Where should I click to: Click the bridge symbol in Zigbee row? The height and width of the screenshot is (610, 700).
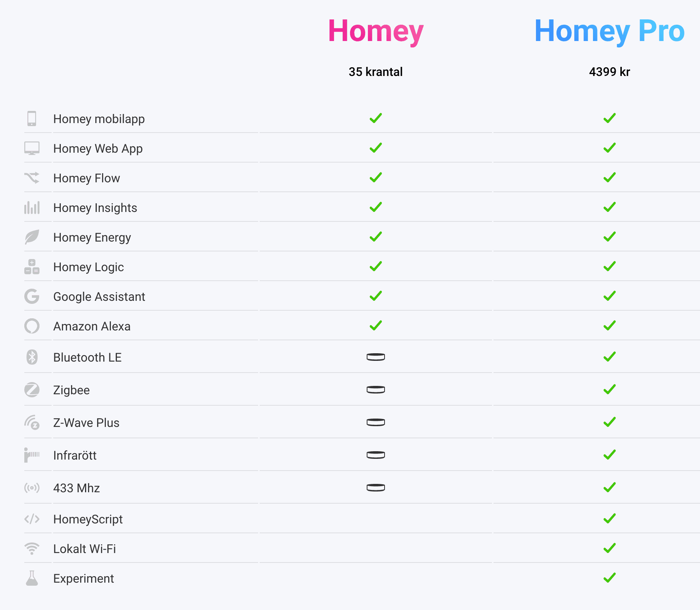pyautogui.click(x=376, y=390)
